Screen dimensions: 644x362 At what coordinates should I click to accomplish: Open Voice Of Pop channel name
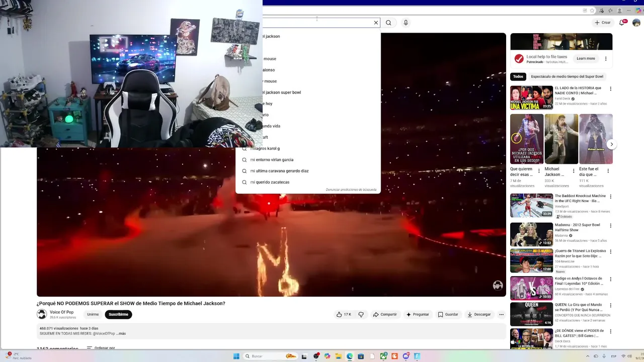pos(61,312)
